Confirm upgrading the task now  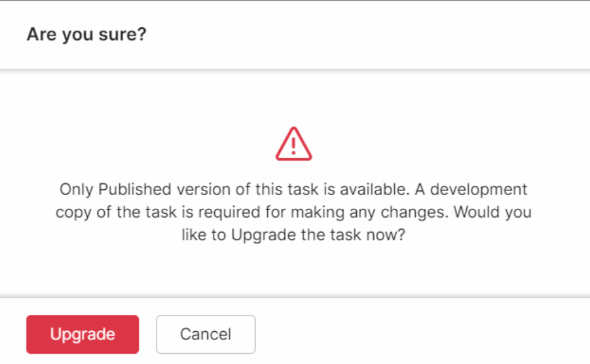click(82, 334)
